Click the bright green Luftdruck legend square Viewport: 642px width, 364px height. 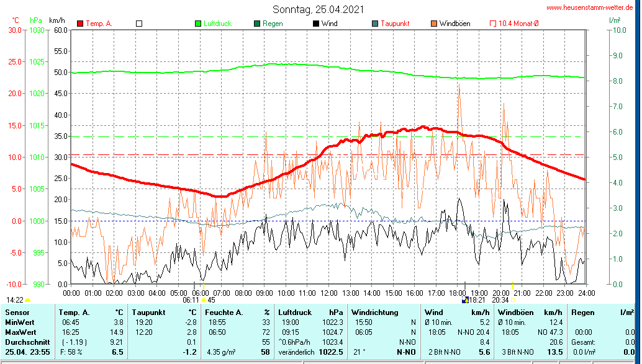click(x=198, y=24)
